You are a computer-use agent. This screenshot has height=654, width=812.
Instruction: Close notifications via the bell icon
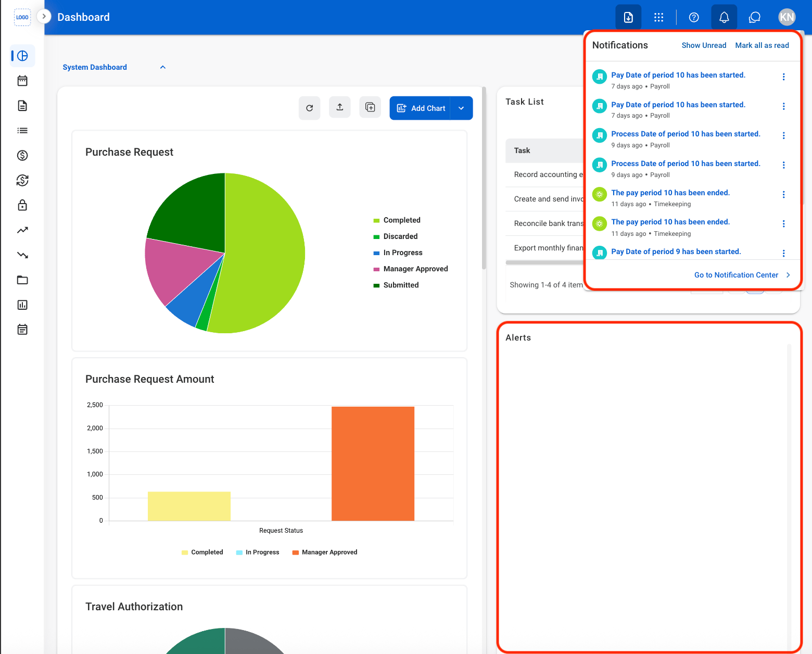click(724, 17)
